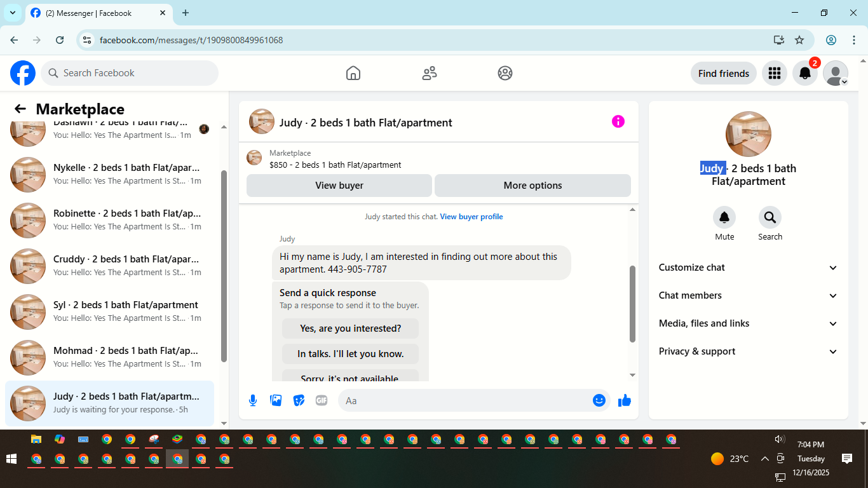Click the large Judy listing photo in sidebar
The image size is (868, 488).
click(749, 134)
